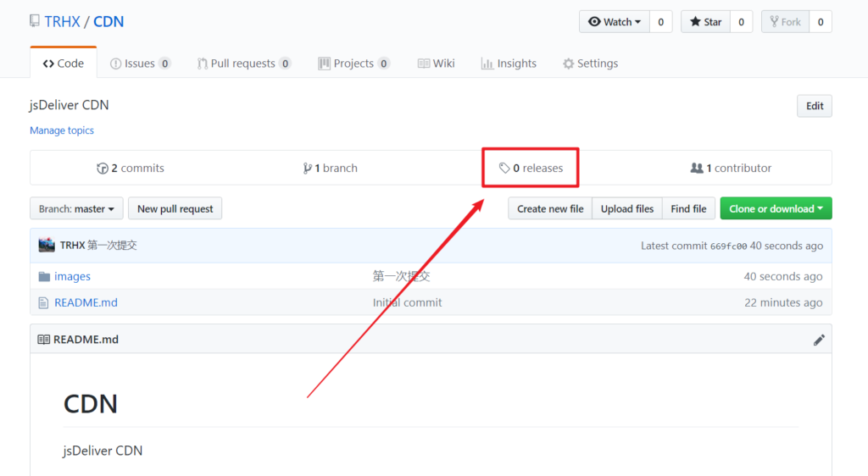Click the 22 minutes ago timestamp
Image resolution: width=868 pixels, height=476 pixels.
tap(783, 302)
